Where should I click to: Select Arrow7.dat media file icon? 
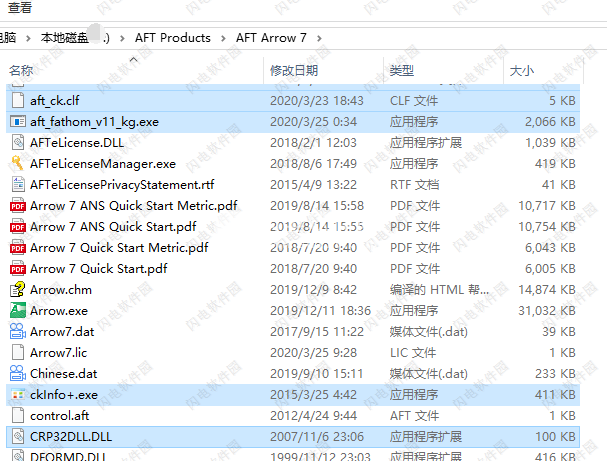point(18,332)
